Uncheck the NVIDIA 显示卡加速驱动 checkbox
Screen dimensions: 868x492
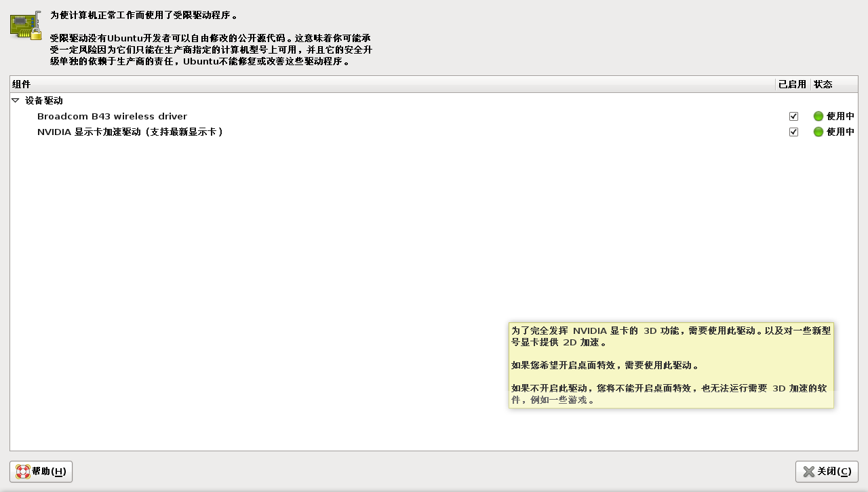click(x=793, y=132)
